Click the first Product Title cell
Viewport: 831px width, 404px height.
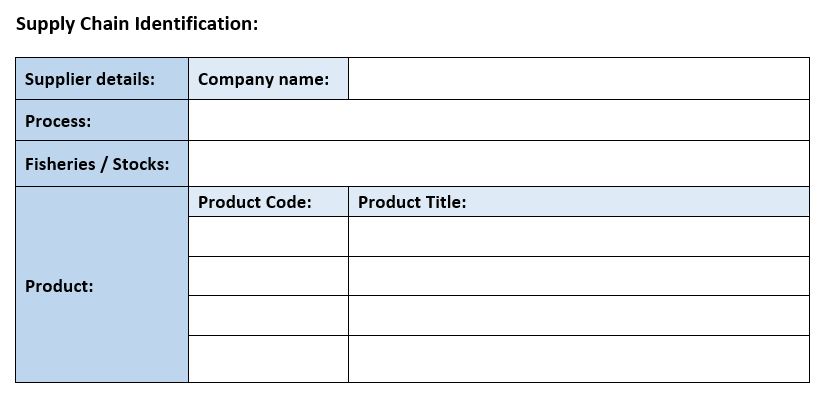(578, 237)
